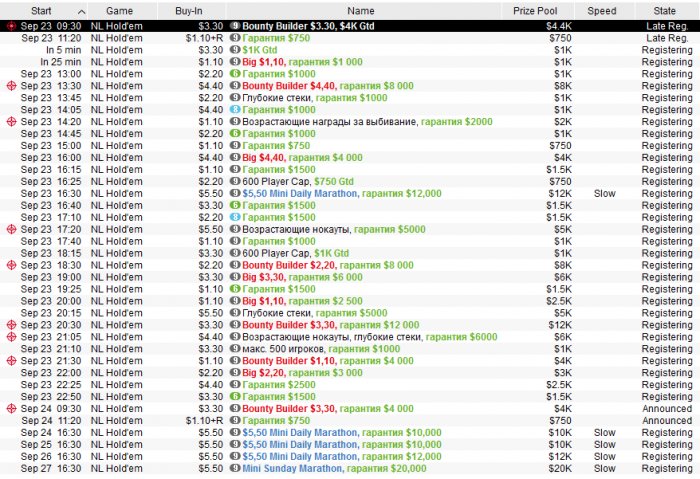
Task: Click the green 6-max icon on the 19:25 row
Action: pyautogui.click(x=235, y=289)
